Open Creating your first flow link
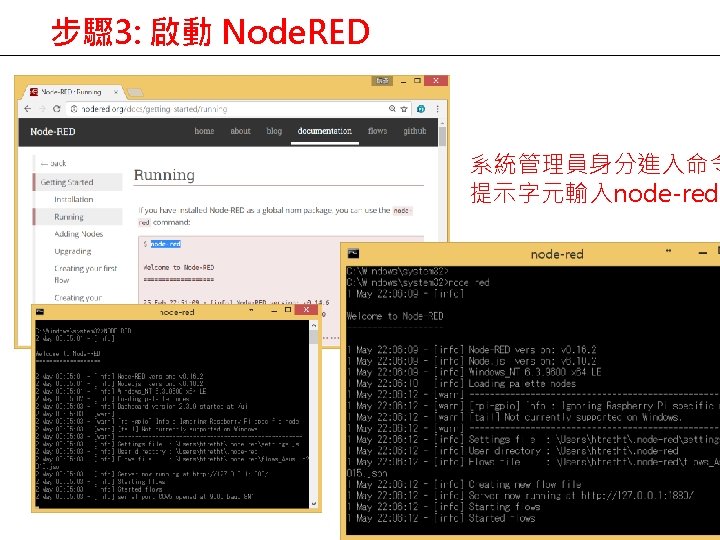 click(x=85, y=274)
